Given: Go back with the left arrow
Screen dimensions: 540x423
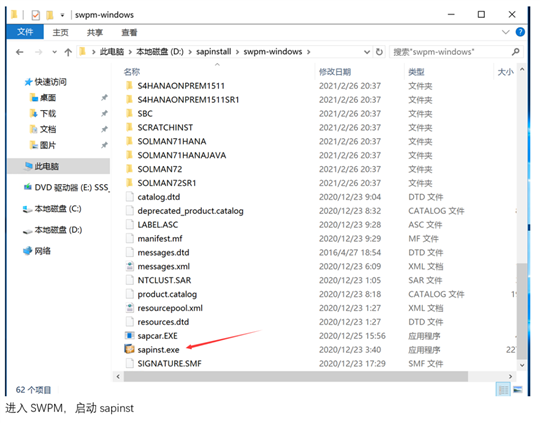Looking at the screenshot, I should 20,52.
